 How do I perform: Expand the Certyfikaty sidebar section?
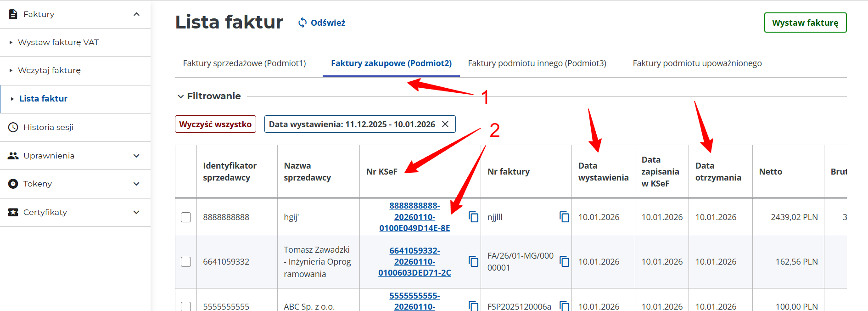136,212
